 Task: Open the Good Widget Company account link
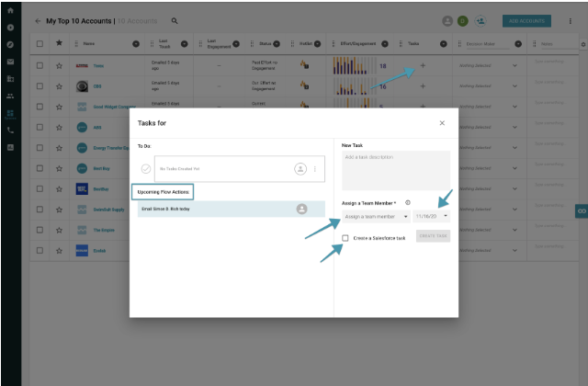pos(114,107)
